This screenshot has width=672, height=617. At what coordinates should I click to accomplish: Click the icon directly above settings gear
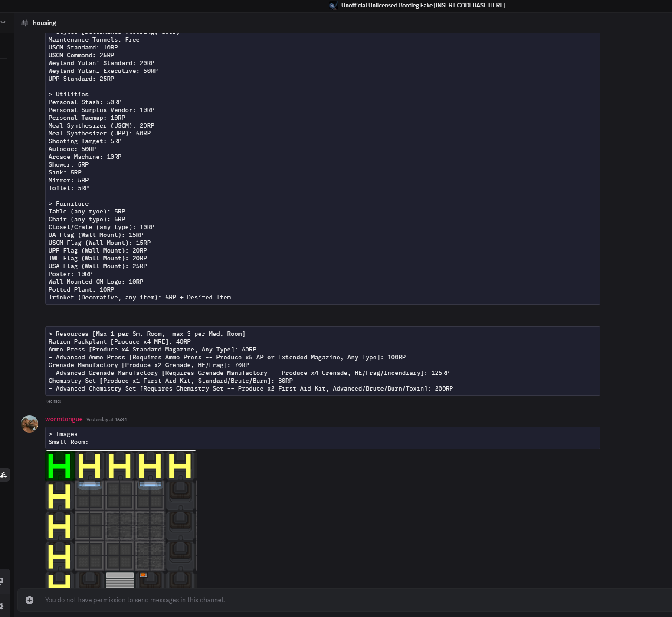click(x=2, y=581)
